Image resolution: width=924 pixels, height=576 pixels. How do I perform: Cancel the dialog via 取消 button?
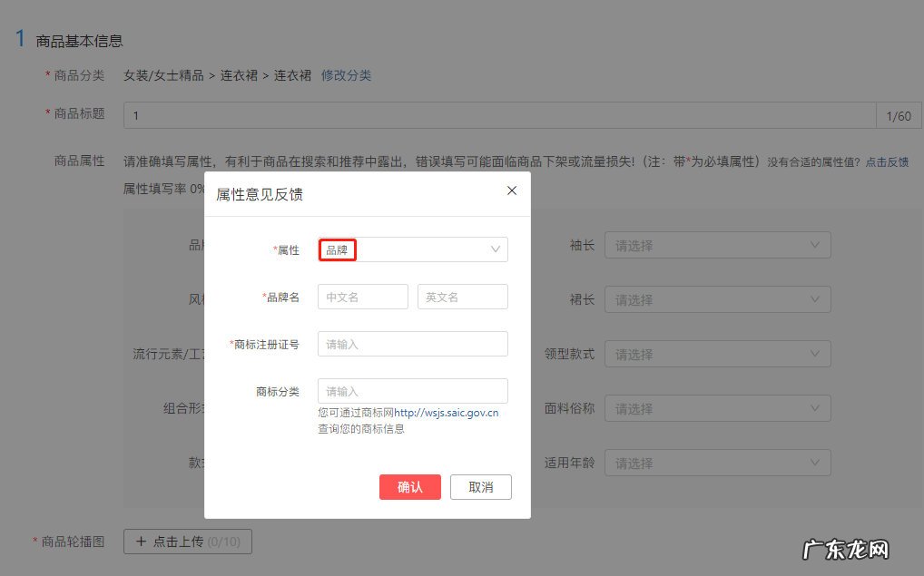click(x=480, y=486)
